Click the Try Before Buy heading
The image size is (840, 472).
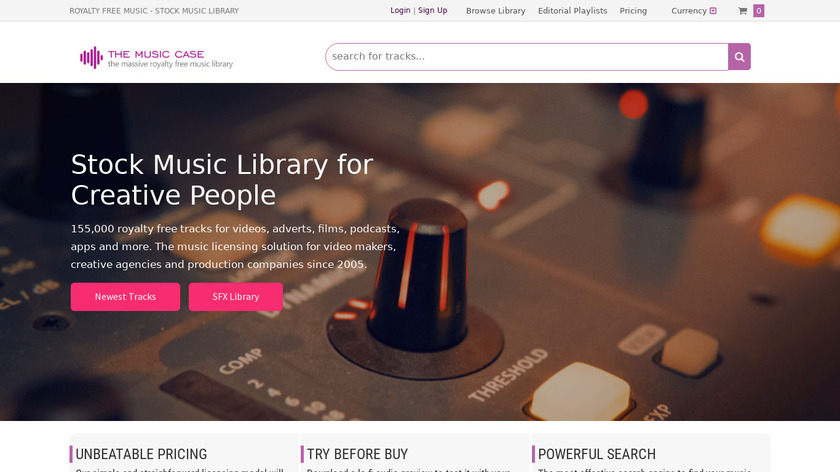[357, 454]
